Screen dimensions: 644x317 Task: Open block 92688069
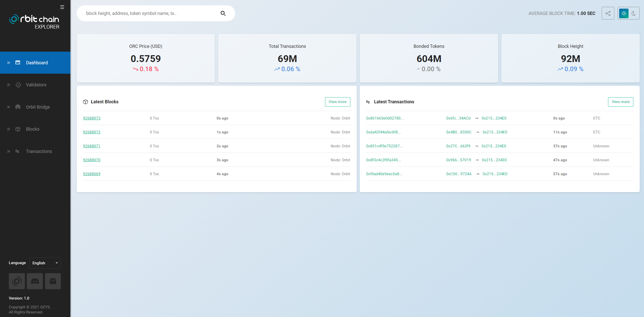click(x=92, y=174)
